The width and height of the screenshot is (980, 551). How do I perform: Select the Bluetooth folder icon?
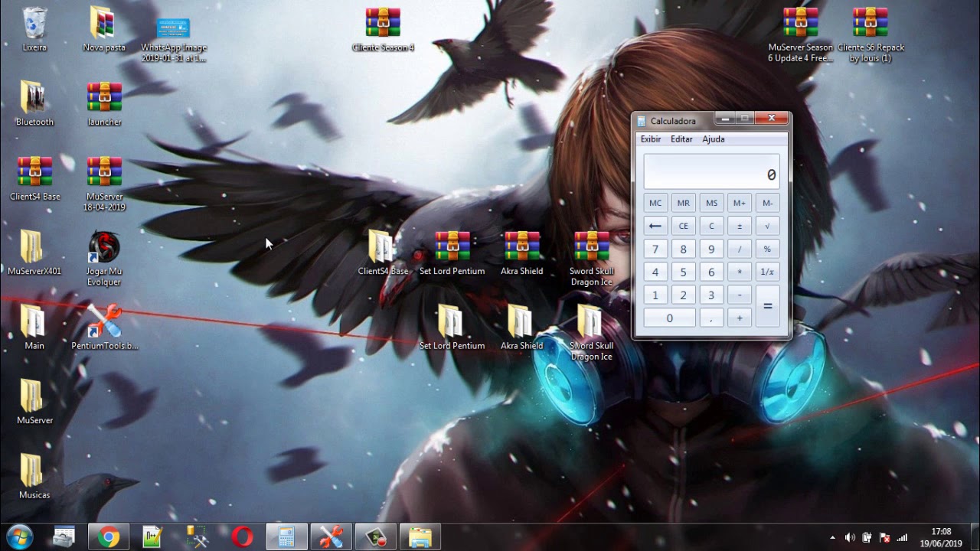(34, 97)
